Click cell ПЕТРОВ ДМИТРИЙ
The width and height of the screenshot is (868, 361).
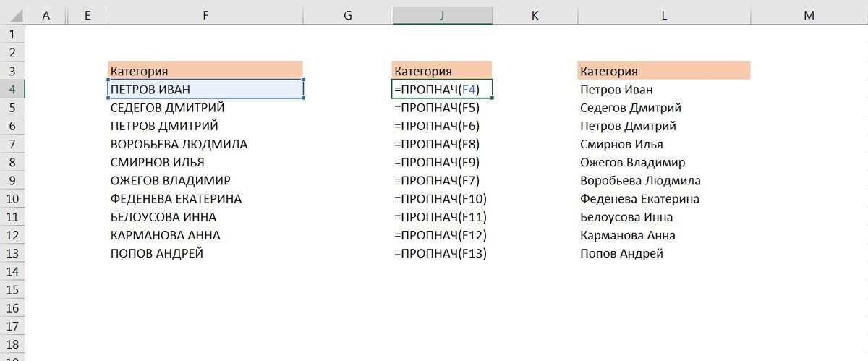[205, 126]
